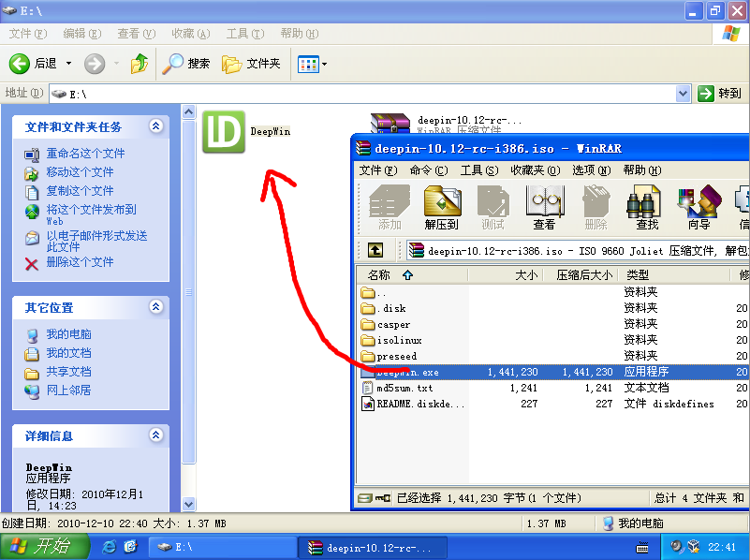This screenshot has width=750, height=560.
Task: Expand the address bar dropdown list
Action: click(683, 94)
